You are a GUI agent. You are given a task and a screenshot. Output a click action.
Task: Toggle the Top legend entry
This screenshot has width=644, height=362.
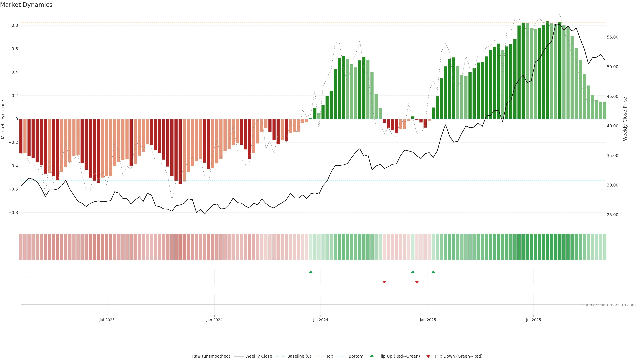click(330, 356)
